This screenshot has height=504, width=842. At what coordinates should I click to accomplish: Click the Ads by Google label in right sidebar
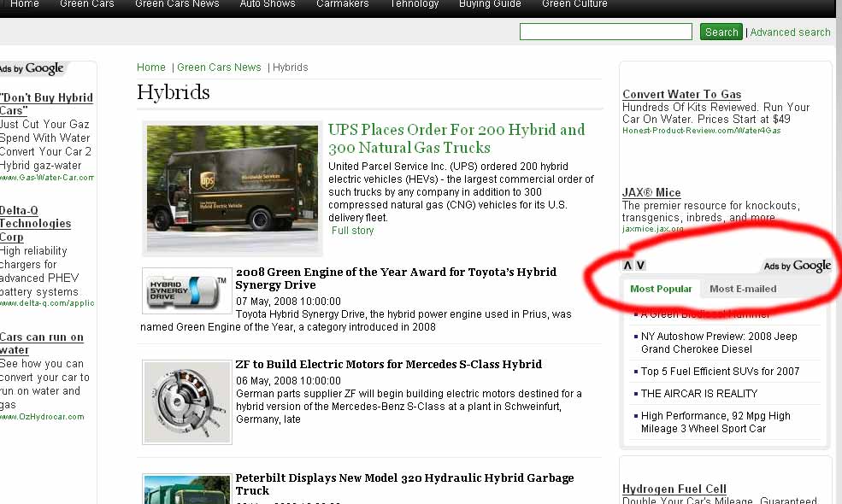pyautogui.click(x=797, y=266)
